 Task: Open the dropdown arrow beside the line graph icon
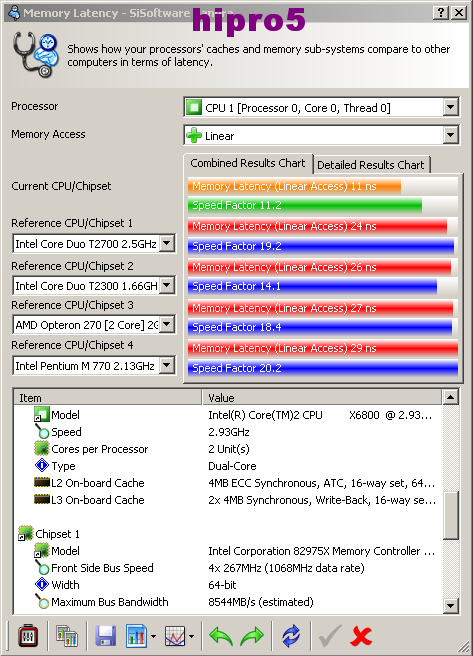(x=192, y=637)
